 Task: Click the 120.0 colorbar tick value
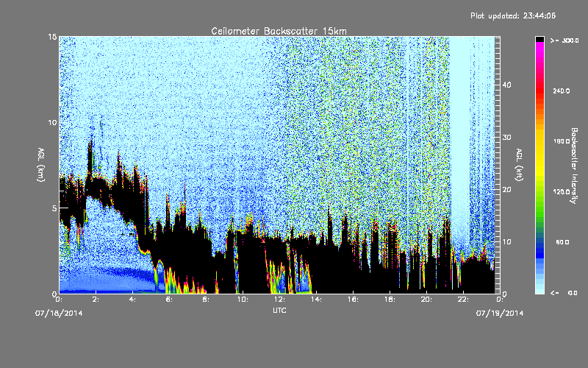[562, 191]
